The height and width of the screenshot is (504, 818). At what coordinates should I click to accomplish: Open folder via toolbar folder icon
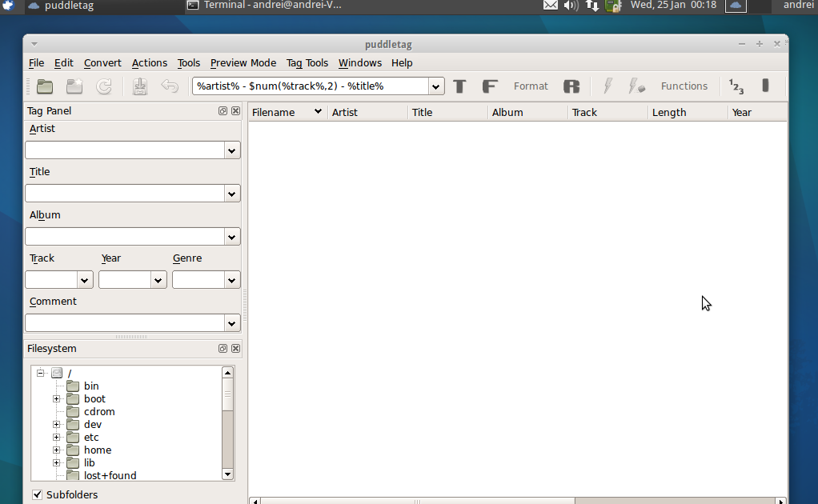click(45, 86)
